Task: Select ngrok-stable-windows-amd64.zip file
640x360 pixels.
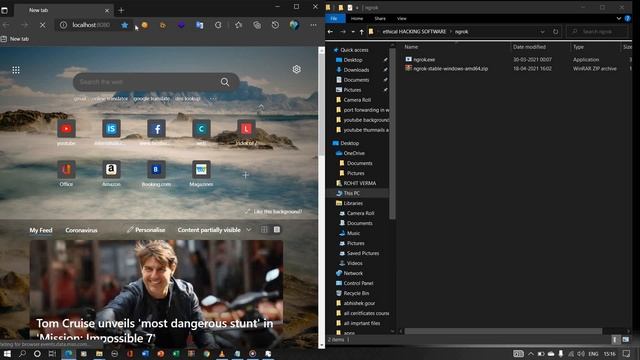Action: 450,69
